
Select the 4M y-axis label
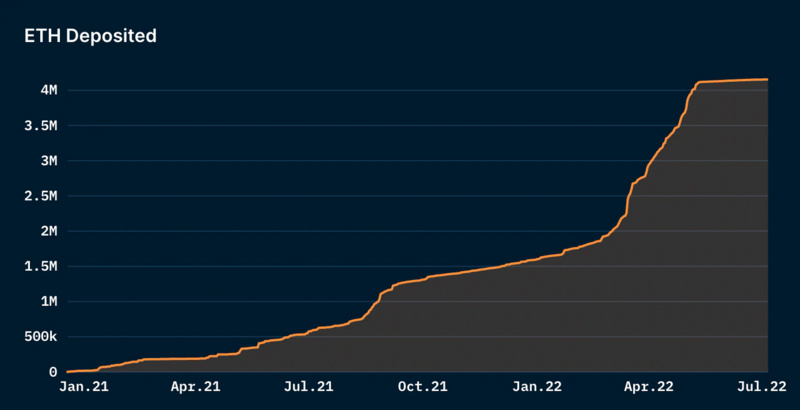pos(49,90)
